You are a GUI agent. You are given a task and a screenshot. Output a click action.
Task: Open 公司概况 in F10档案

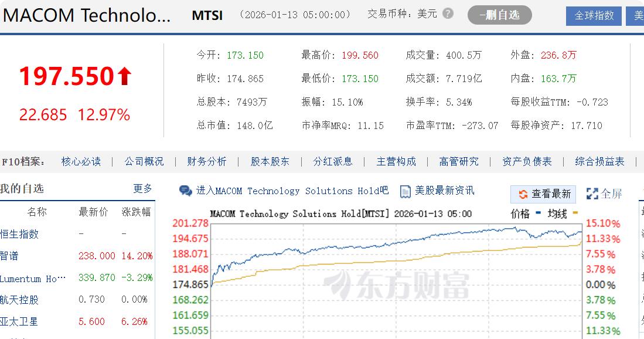click(x=144, y=161)
